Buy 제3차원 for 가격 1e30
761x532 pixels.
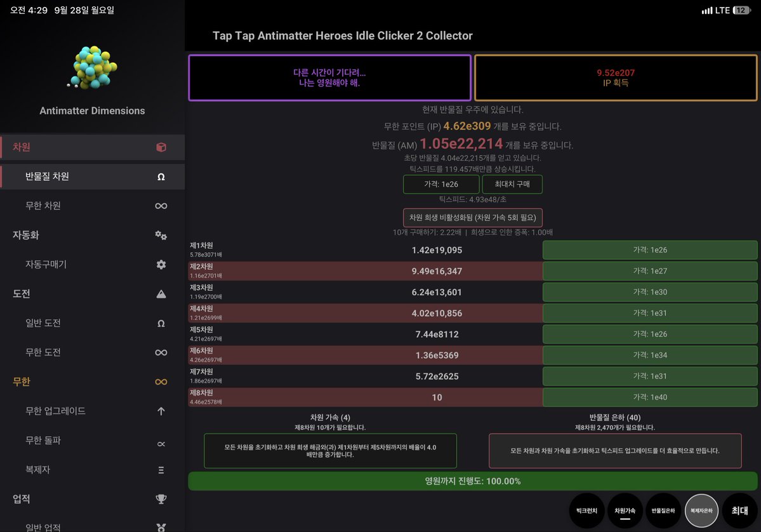click(650, 292)
